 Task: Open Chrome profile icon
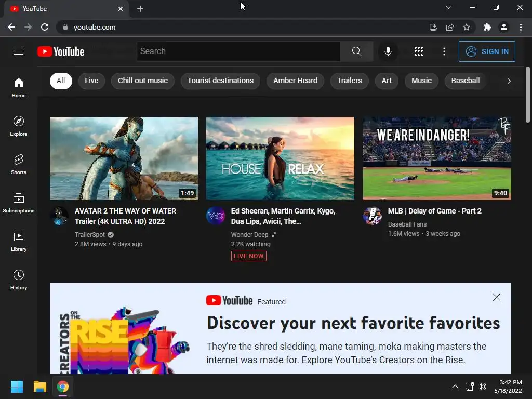[504, 27]
